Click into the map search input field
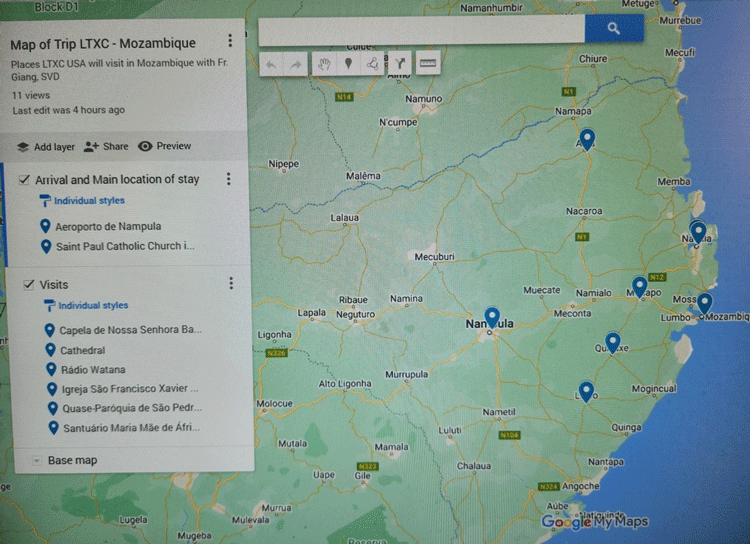 (420, 30)
